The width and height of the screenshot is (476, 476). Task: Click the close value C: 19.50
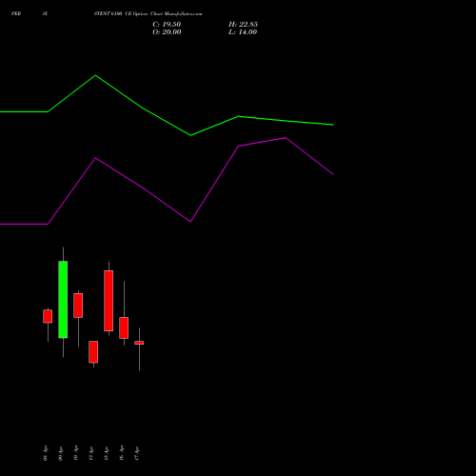point(167,25)
